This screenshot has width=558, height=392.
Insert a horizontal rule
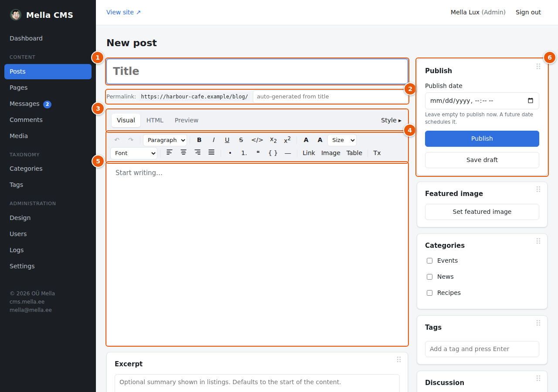click(288, 153)
